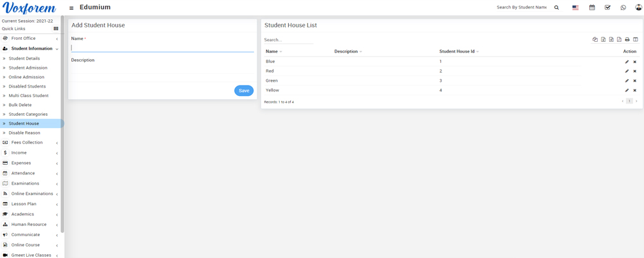
Task: Open the WhatsApp chat icon
Action: click(x=623, y=8)
